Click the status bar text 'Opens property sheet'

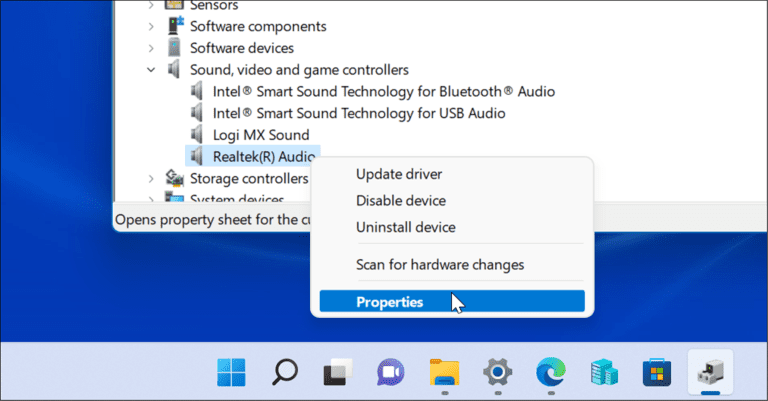pos(213,220)
